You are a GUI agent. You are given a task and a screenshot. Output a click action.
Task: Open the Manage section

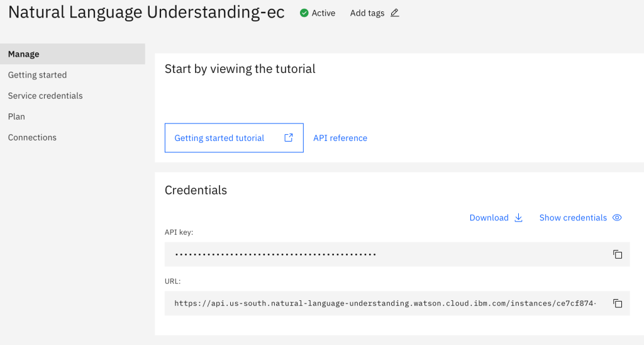click(x=72, y=54)
